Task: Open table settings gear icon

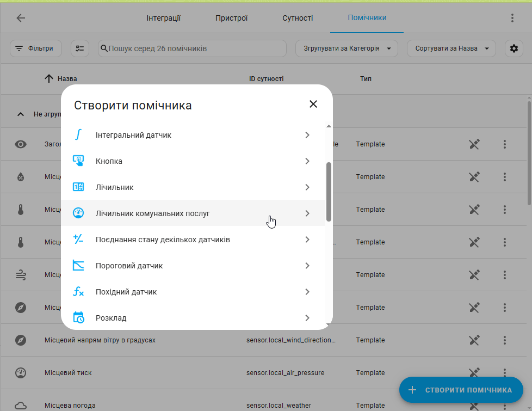Action: [514, 48]
